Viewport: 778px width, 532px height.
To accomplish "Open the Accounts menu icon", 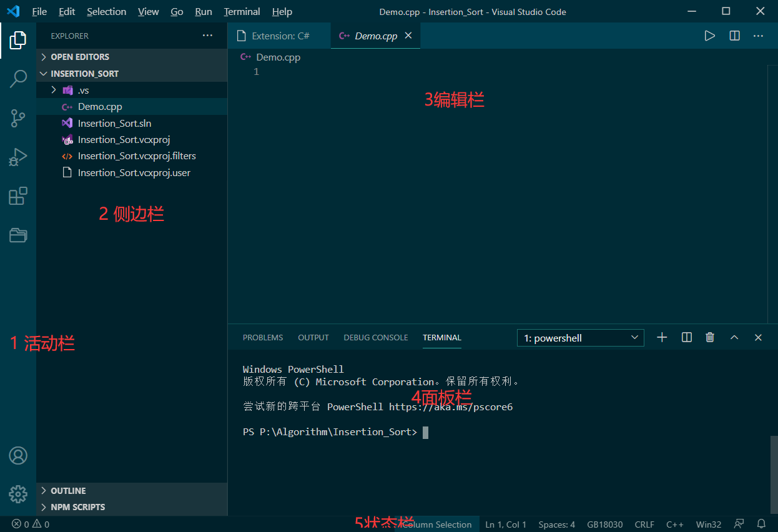I will tap(18, 456).
